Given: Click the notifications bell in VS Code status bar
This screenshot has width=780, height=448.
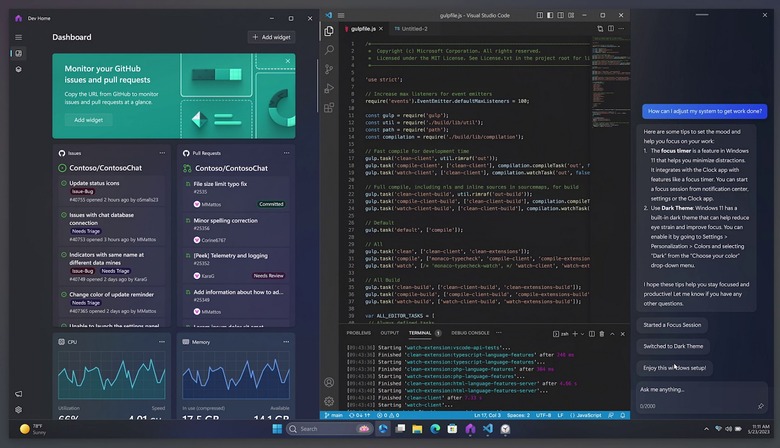Looking at the screenshot, I should (622, 415).
